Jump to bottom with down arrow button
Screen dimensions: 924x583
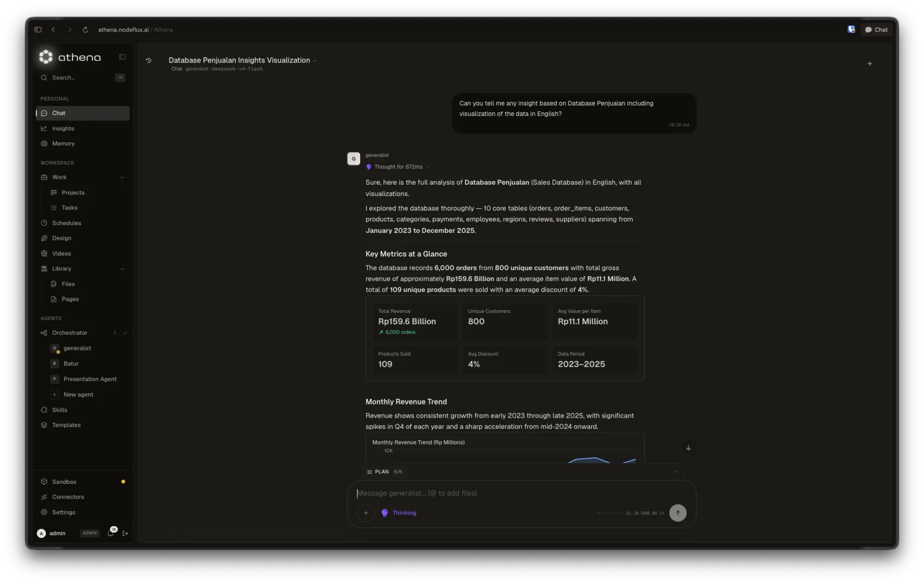pyautogui.click(x=688, y=448)
